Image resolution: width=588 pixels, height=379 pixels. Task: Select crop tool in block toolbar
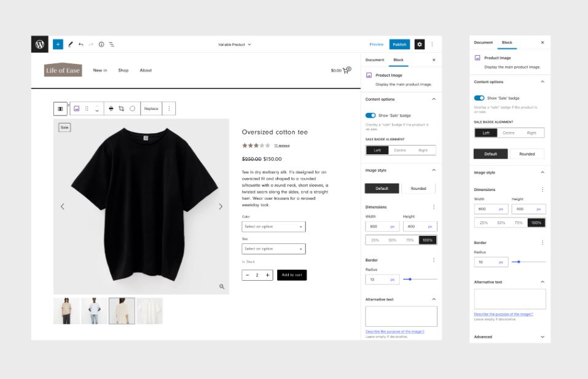[x=121, y=108]
